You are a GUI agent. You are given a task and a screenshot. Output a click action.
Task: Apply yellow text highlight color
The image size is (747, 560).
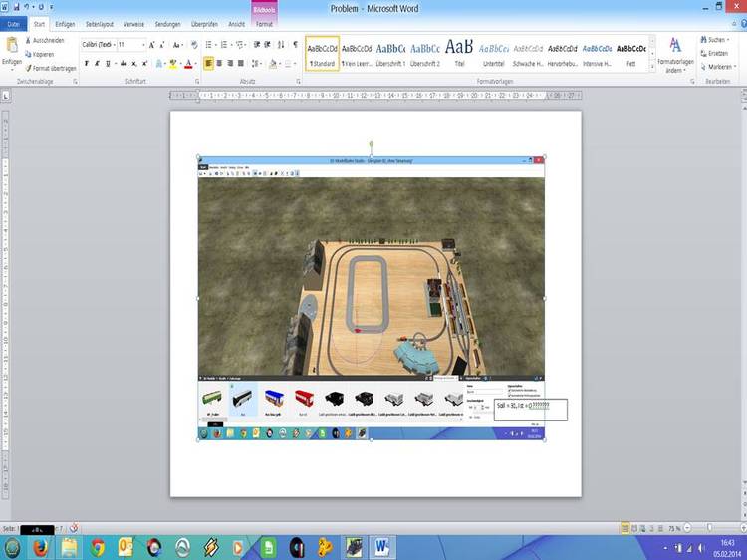point(173,63)
